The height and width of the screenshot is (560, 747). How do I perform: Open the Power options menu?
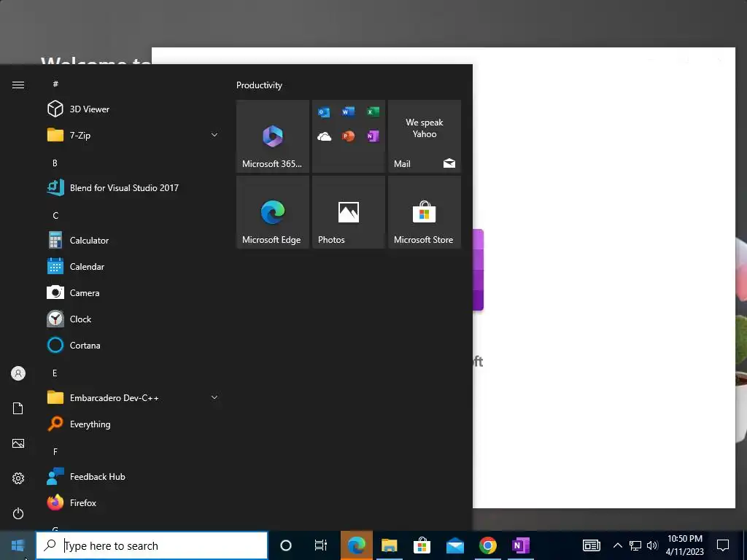tap(18, 513)
